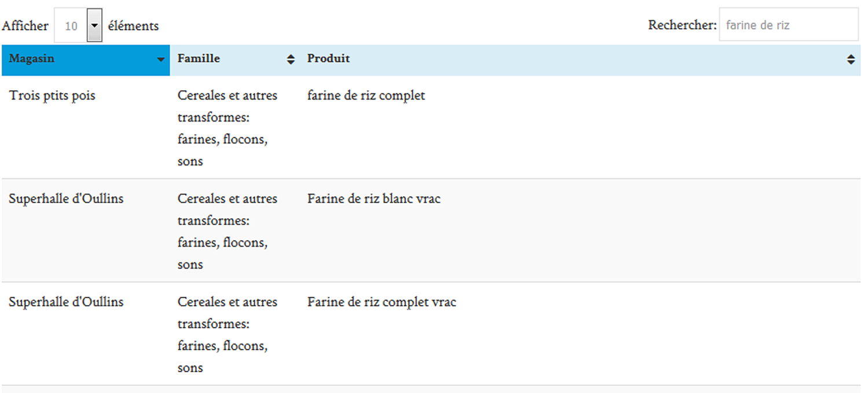
Task: Click the Magasin sort arrow icon
Action: (160, 60)
